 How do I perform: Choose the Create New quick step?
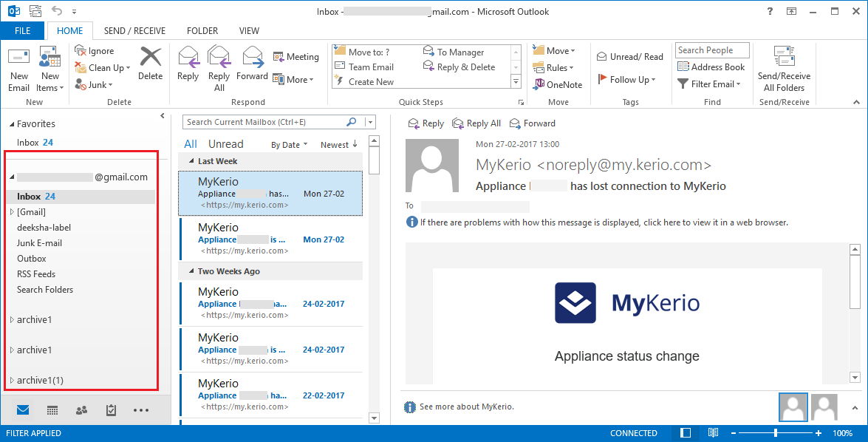coord(364,81)
